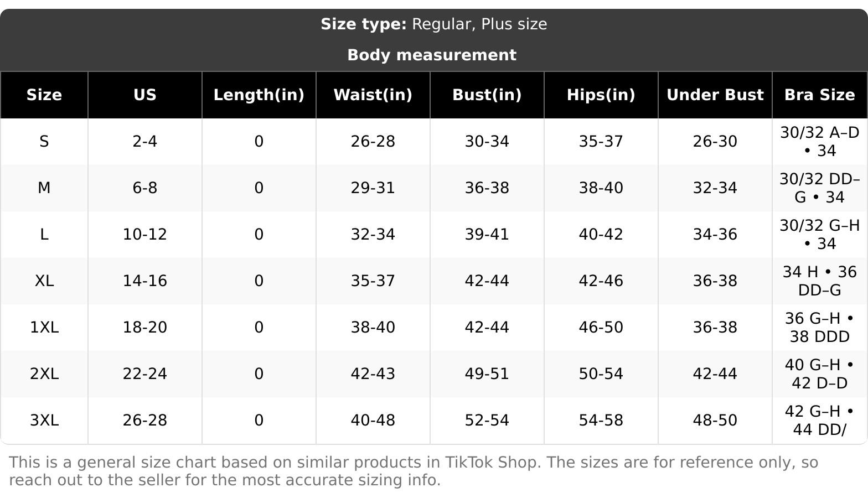This screenshot has width=868, height=498.
Task: Click the Body measurement title
Action: tap(432, 55)
